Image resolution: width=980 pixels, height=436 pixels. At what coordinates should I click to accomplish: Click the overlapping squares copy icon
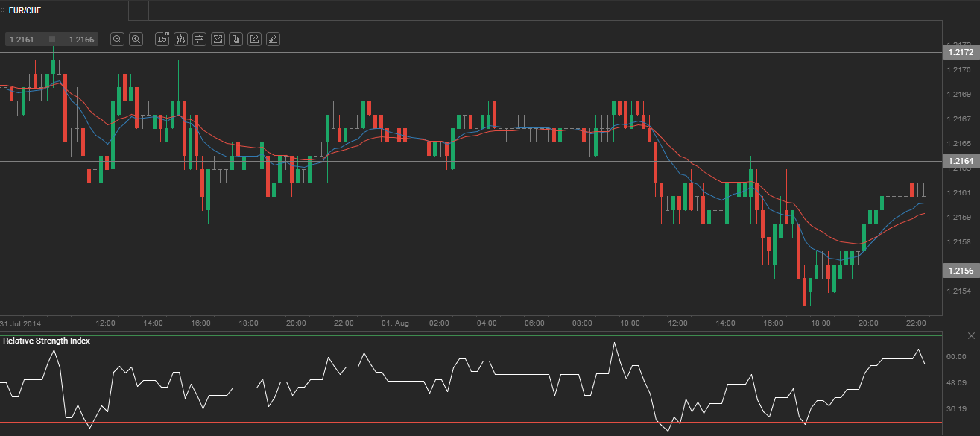coord(235,40)
